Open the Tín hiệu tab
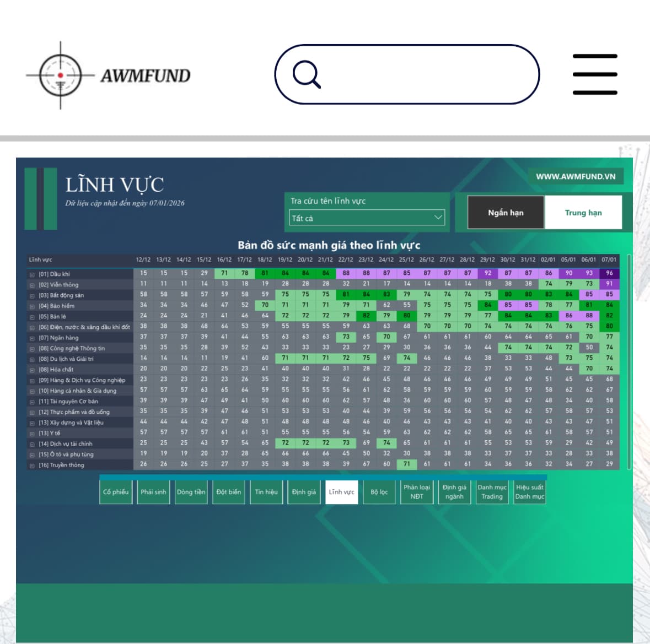Screen dimensions: 650x644 (266, 492)
